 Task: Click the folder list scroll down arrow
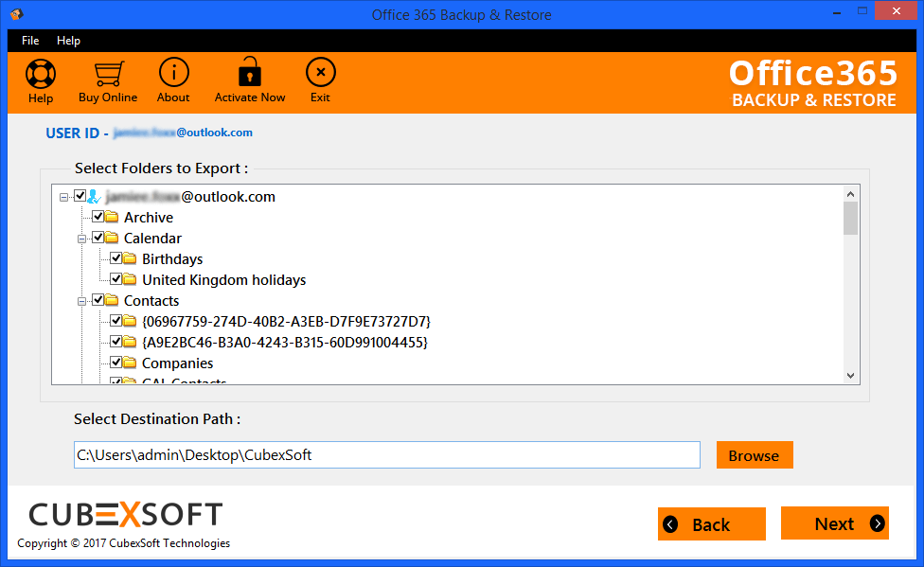[850, 376]
